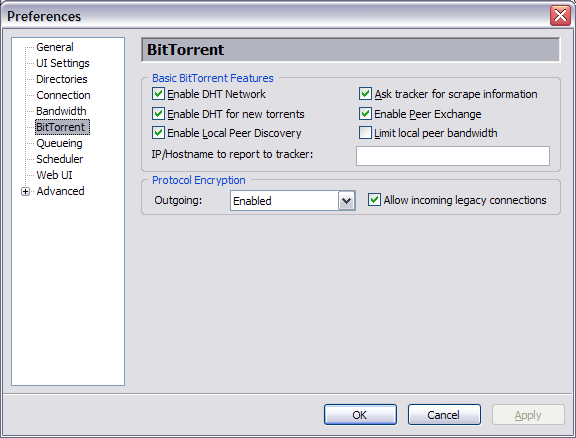The height and width of the screenshot is (438, 576).
Task: Select General in the preferences tree
Action: (x=55, y=47)
